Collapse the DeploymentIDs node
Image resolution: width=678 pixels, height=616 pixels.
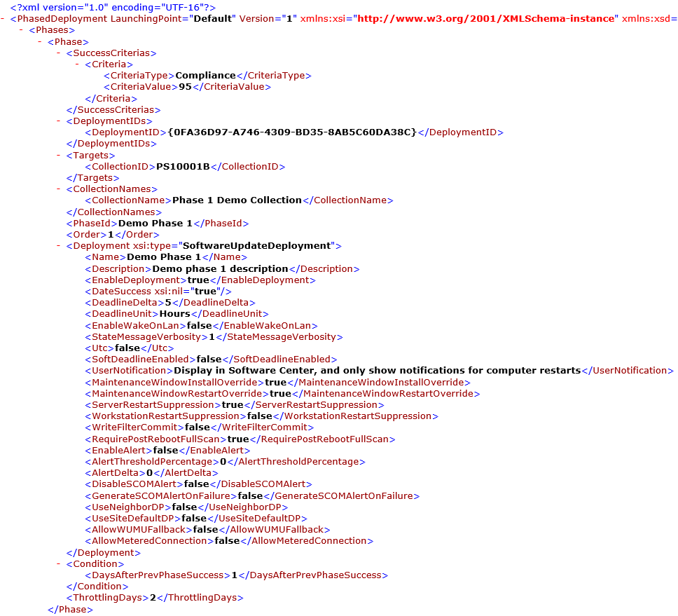point(58,121)
